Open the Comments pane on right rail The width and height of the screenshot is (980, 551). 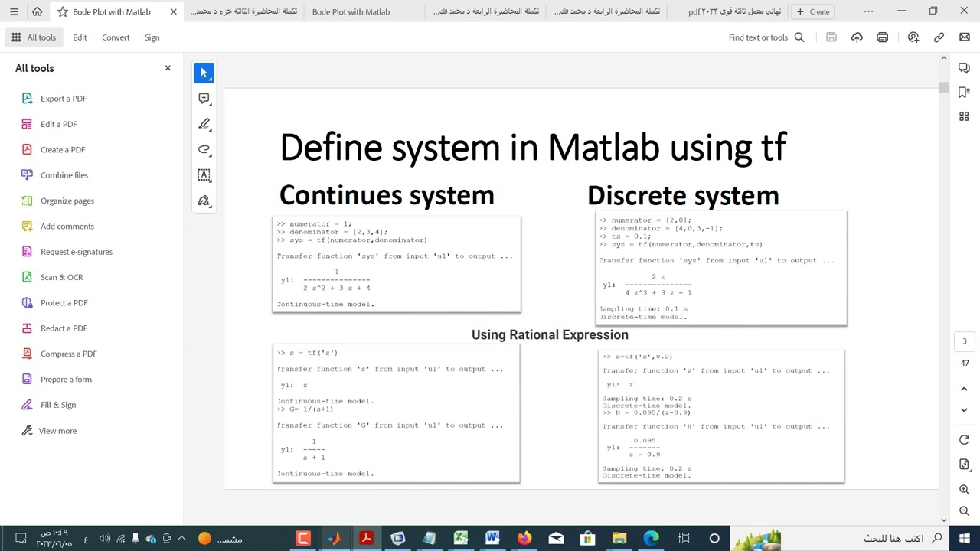click(964, 68)
